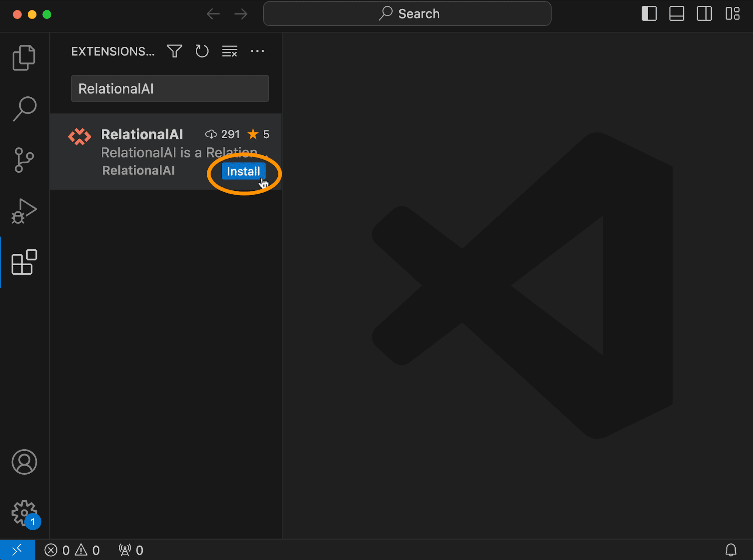This screenshot has height=560, width=753.
Task: Clear extensions search results
Action: [230, 51]
